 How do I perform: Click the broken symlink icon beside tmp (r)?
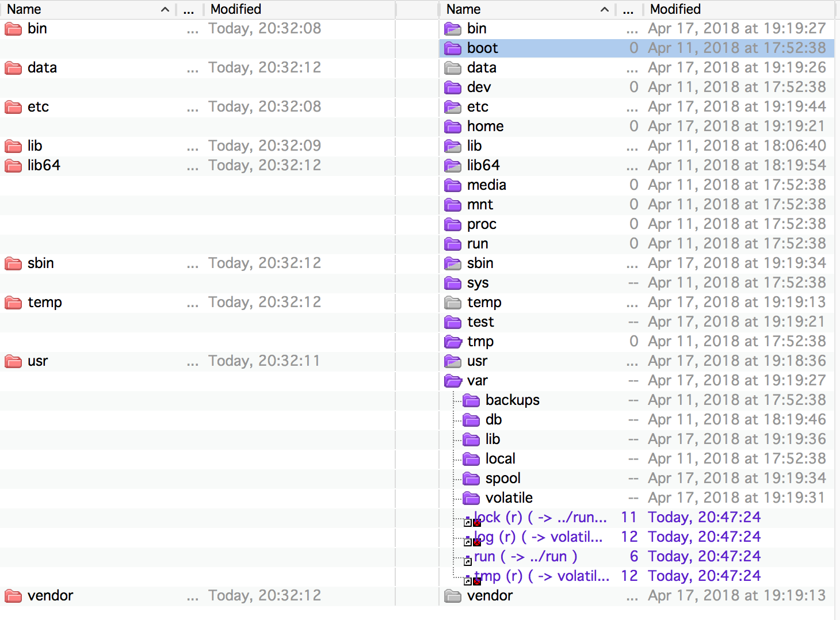472,581
